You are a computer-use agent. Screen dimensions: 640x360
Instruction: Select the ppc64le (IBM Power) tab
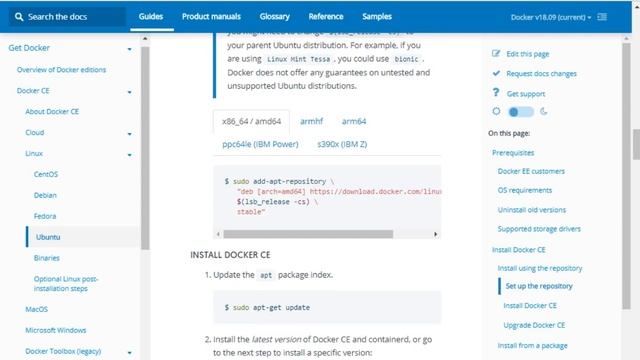click(x=260, y=144)
